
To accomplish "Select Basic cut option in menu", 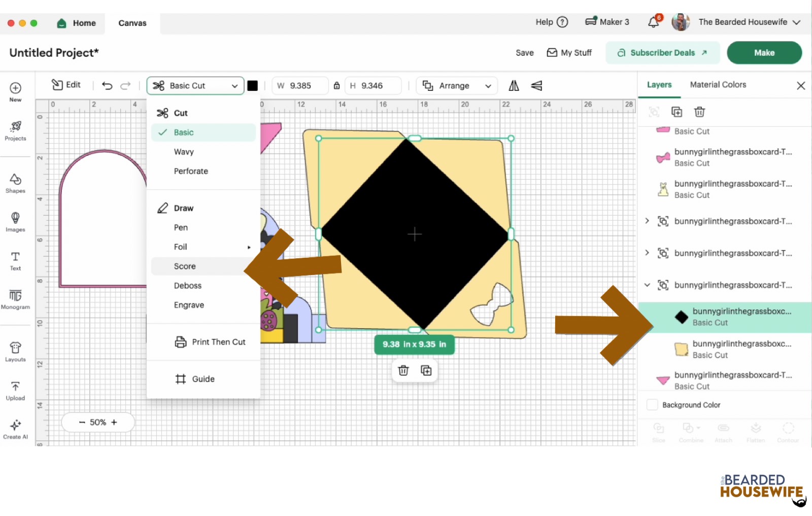I will pos(184,132).
